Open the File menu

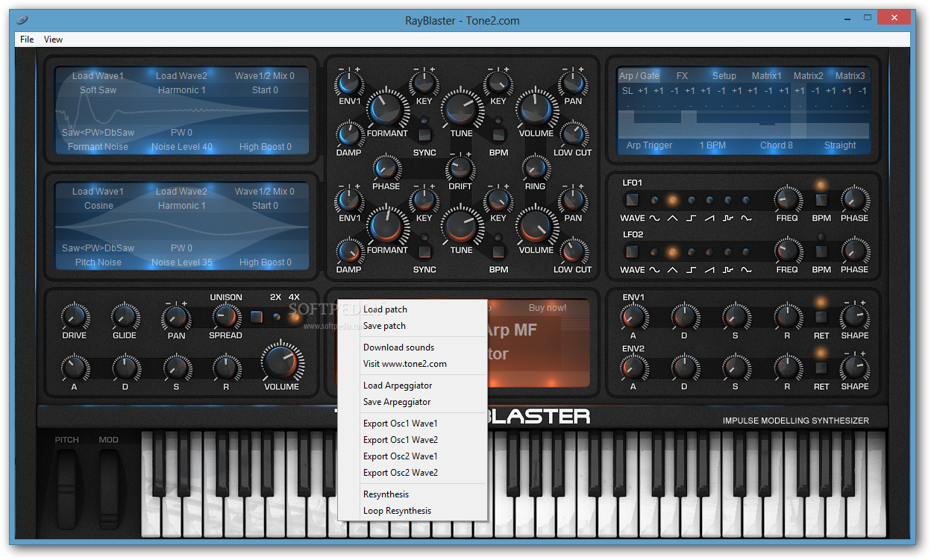[x=27, y=40]
